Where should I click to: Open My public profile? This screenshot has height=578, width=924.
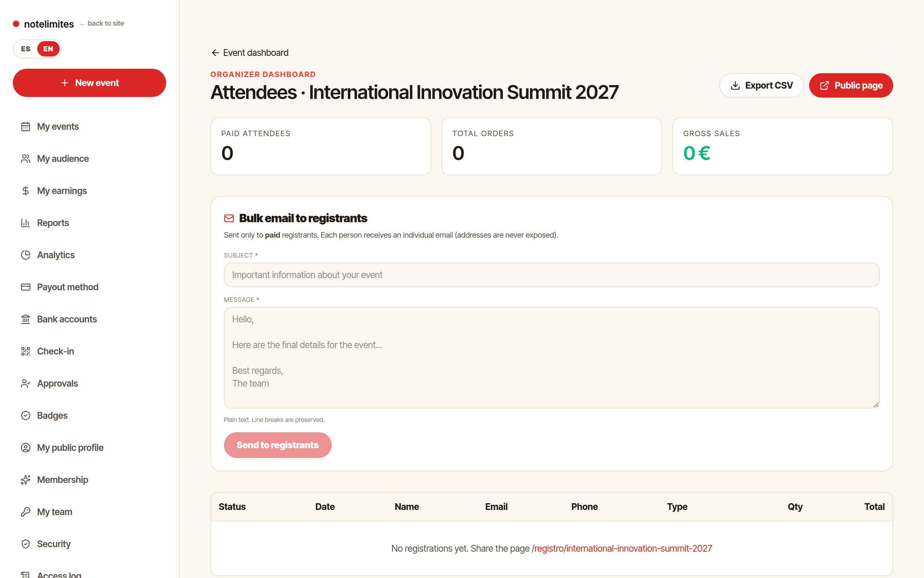[x=89, y=448]
